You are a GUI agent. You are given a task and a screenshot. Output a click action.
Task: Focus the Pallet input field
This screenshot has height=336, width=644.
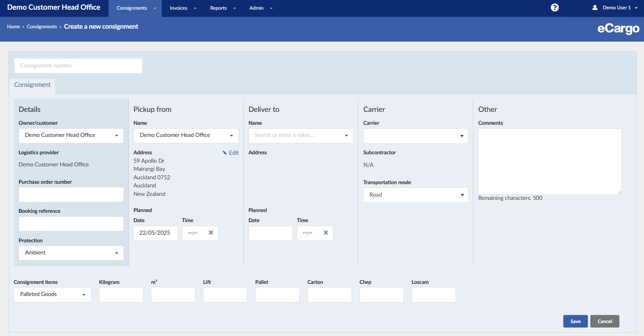tap(278, 295)
